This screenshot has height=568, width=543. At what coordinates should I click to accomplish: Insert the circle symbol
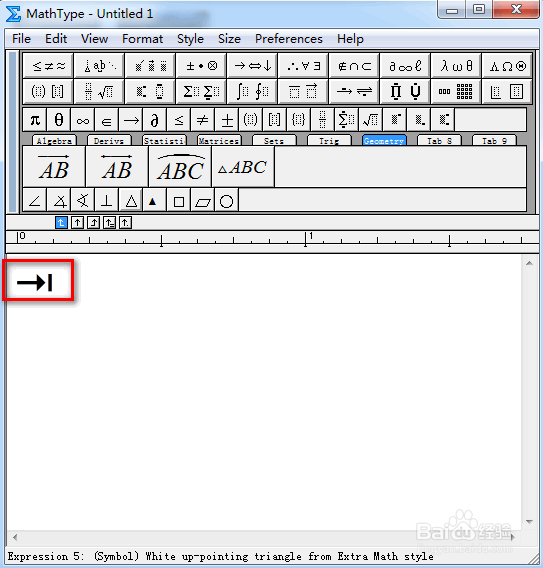point(226,200)
